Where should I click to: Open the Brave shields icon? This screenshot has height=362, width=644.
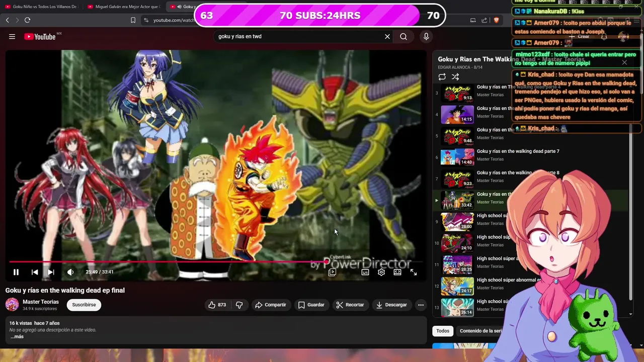(497, 20)
